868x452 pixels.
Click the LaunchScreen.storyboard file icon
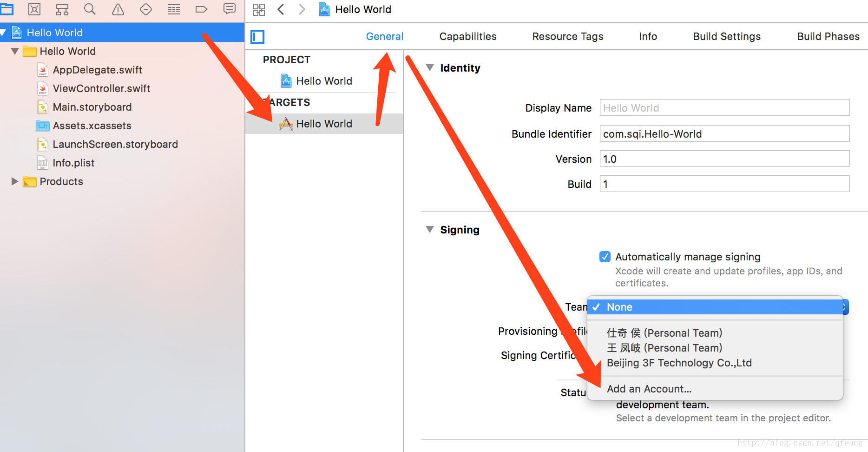tap(43, 144)
